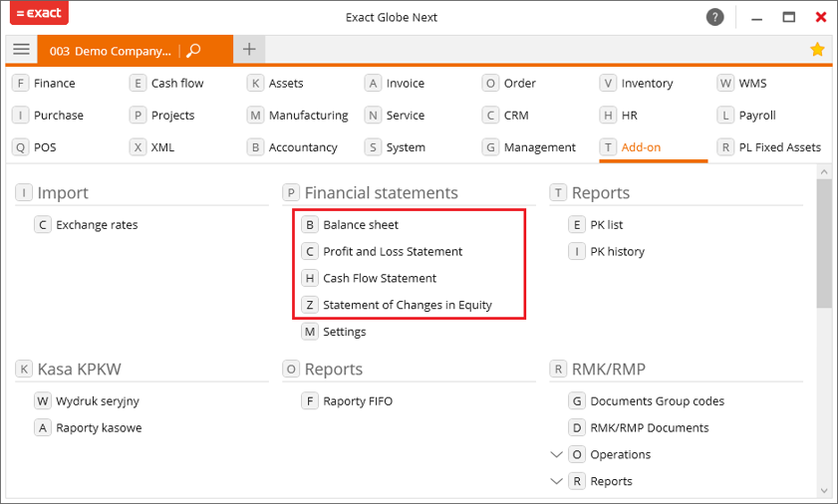Expand the Operations chevron in RMK/RMP
This screenshot has width=838, height=504.
[x=556, y=454]
